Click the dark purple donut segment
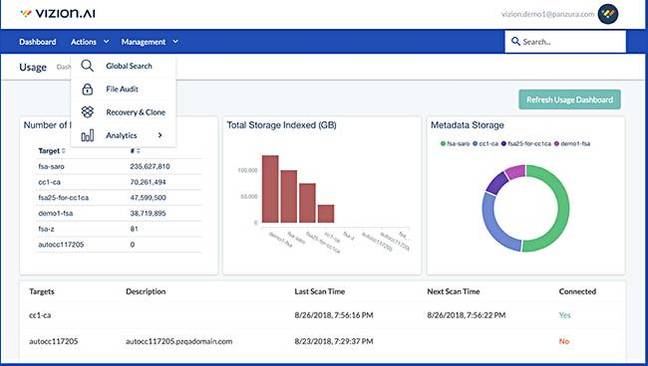Screen dimensions: 648x366 496,182
